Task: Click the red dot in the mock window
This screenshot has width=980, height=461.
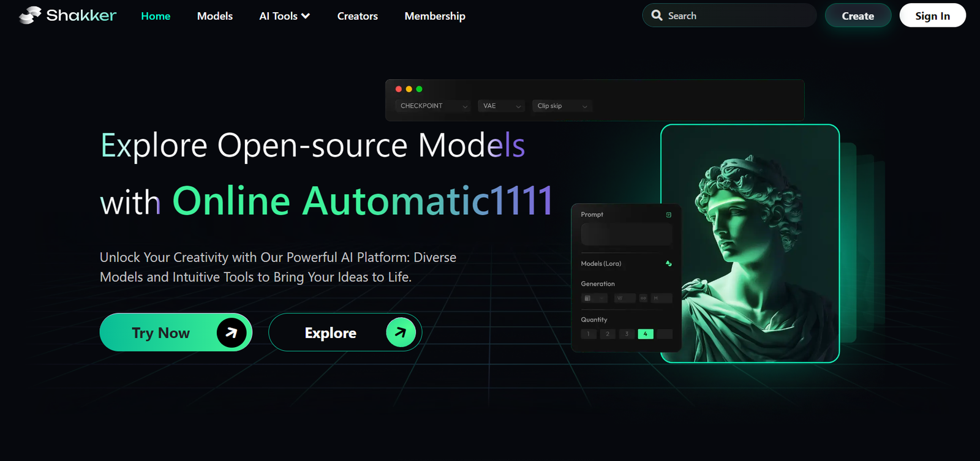Action: (399, 89)
